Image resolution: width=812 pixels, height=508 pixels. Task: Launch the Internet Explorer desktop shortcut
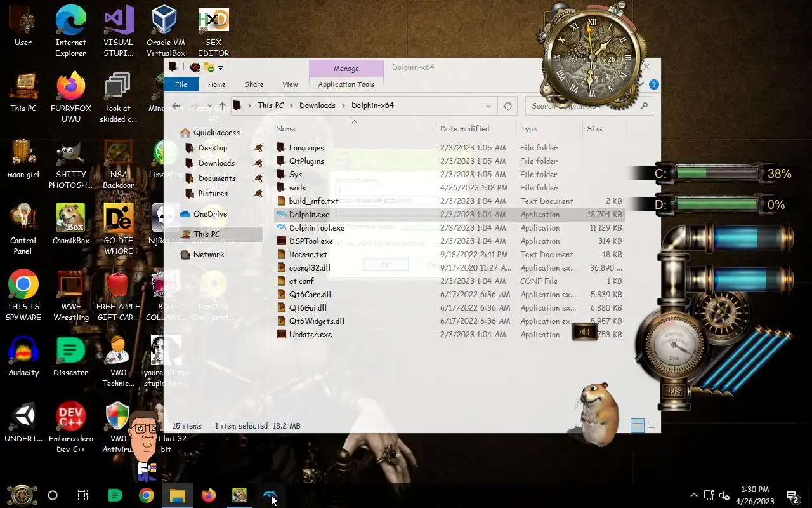(70, 32)
